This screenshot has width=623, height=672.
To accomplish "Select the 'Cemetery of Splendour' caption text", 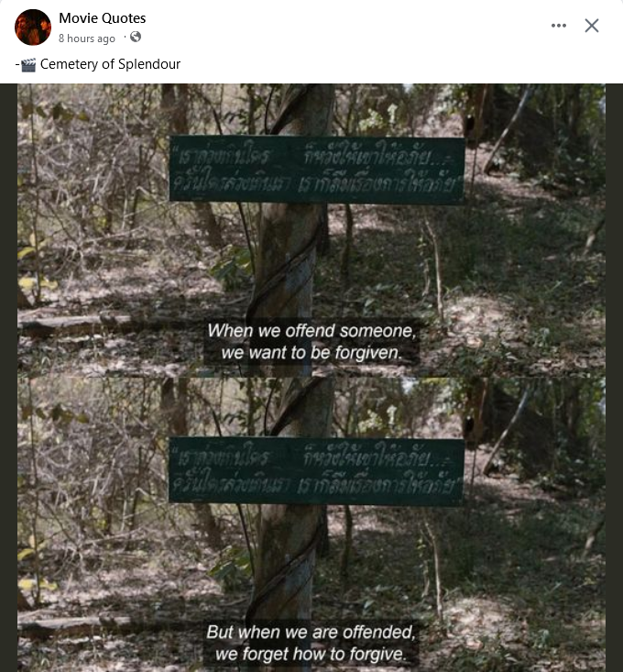I will [110, 64].
